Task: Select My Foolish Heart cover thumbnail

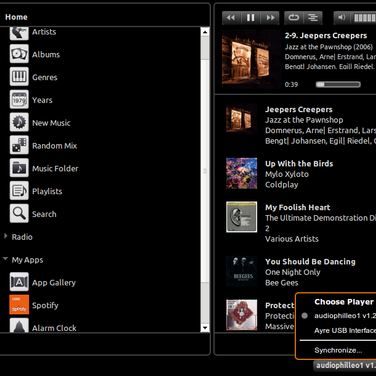Action: point(241,217)
